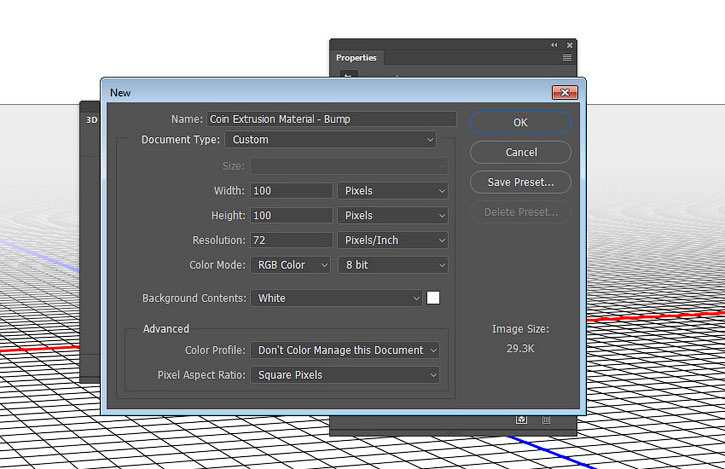Open the Pixel Aspect Ratio dropdown
Viewport: 725px width, 469px height.
point(345,375)
